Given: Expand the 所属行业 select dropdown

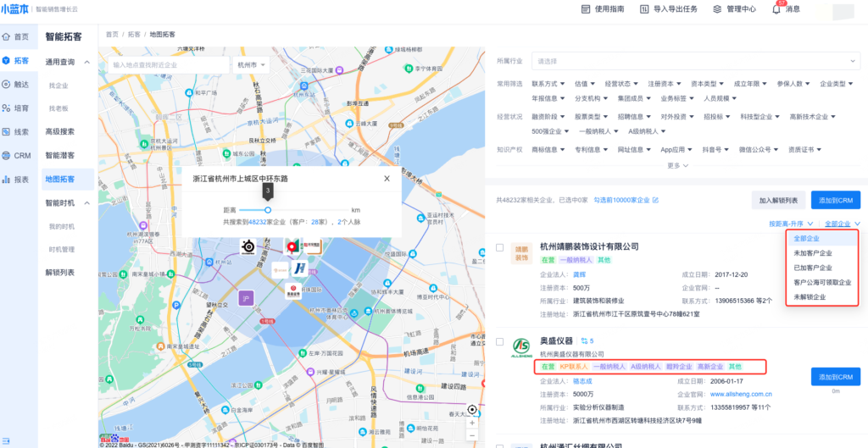Looking at the screenshot, I should tap(695, 61).
